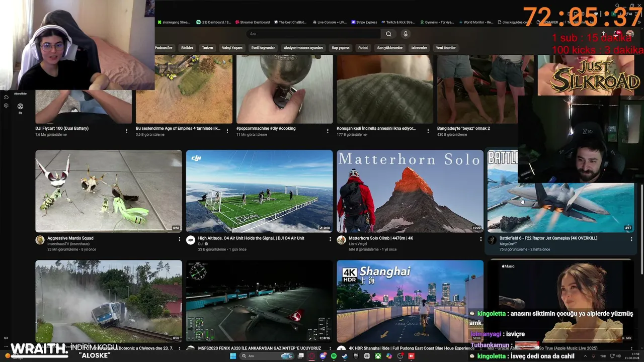Open the MSFS2020 Fenix A320 thumbnail
644x362 pixels.
point(260,301)
